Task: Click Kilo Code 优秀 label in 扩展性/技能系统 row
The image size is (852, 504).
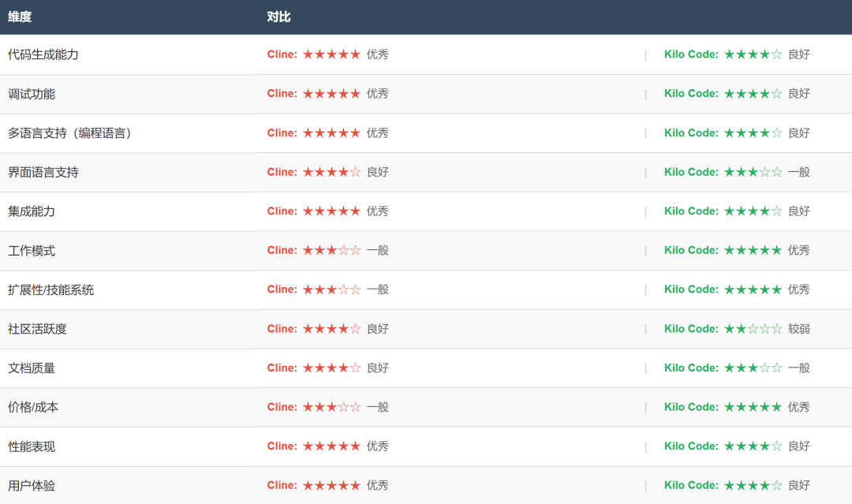Action: pyautogui.click(x=799, y=289)
